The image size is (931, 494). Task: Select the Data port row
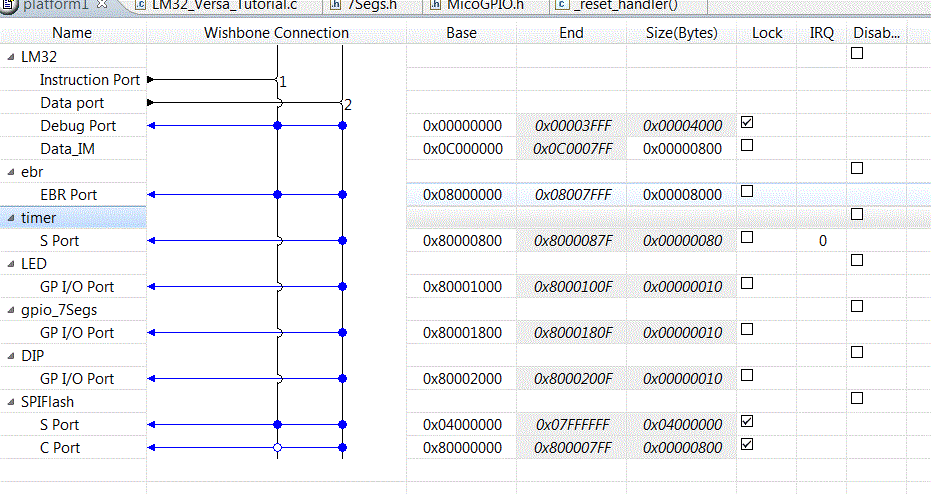click(72, 103)
